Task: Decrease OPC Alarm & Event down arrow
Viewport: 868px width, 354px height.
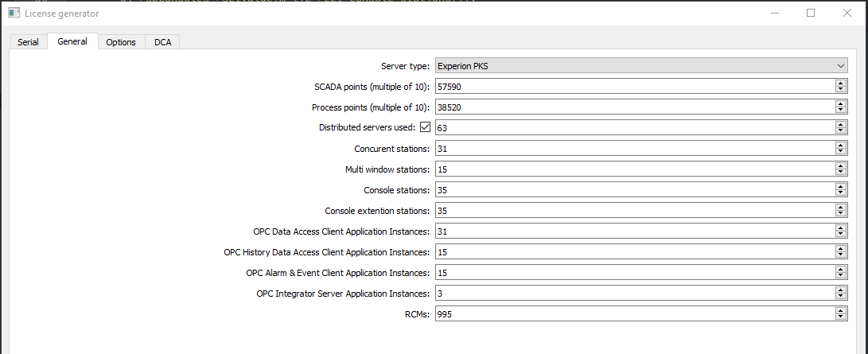Action: coord(841,276)
